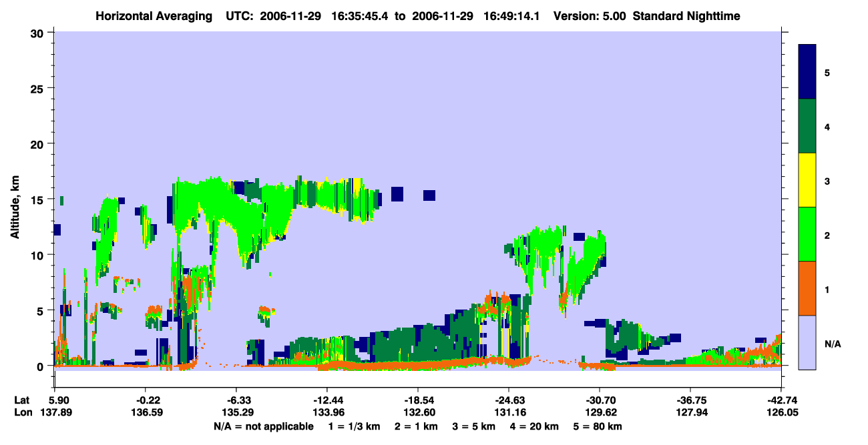Click the 25 altitude tick label
This screenshot has width=868, height=445.
[x=38, y=88]
